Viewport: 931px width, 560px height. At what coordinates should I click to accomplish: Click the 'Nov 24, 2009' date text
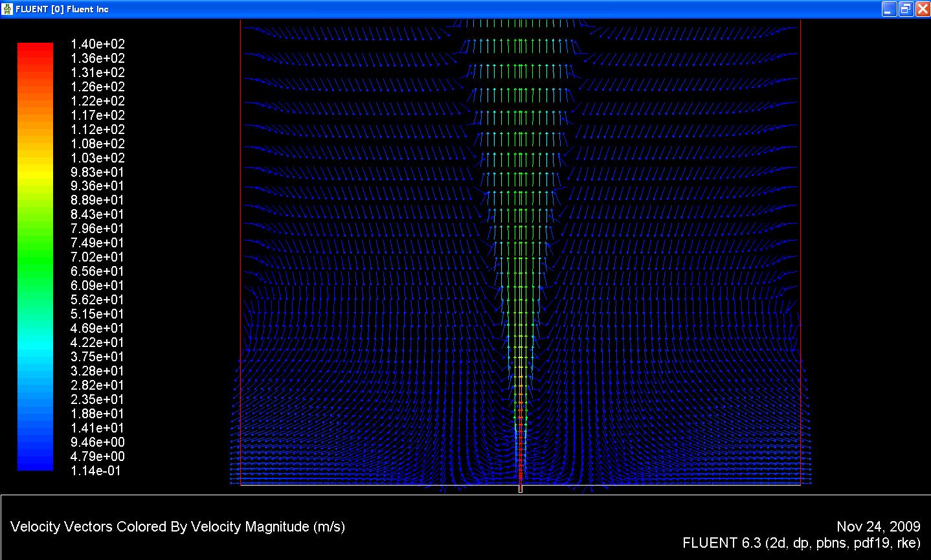click(x=878, y=526)
